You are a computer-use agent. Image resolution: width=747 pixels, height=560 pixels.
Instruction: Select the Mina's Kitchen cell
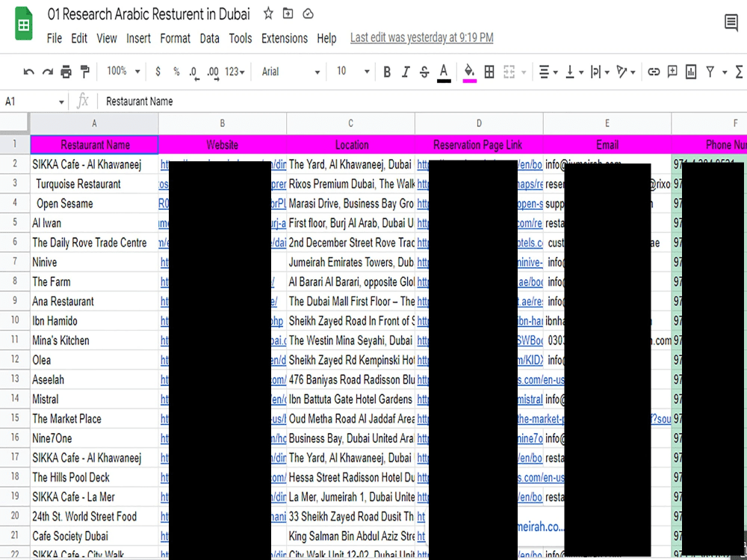click(x=94, y=340)
